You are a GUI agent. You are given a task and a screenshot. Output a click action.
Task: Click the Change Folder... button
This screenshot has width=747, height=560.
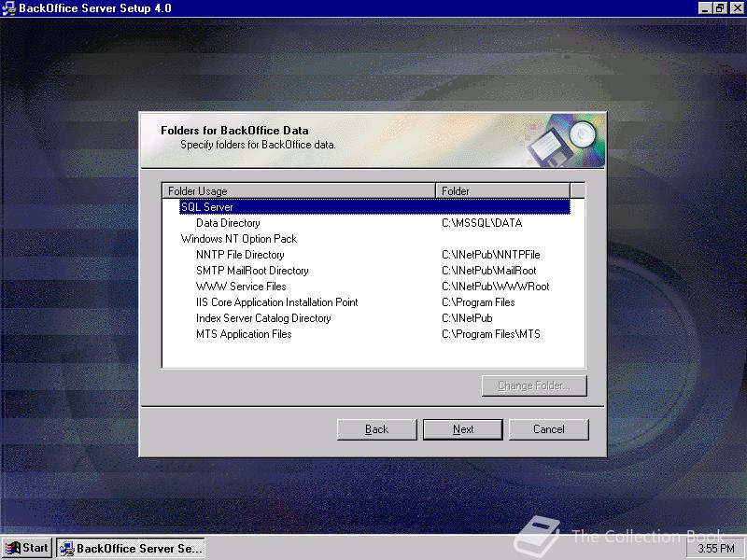[x=534, y=385]
